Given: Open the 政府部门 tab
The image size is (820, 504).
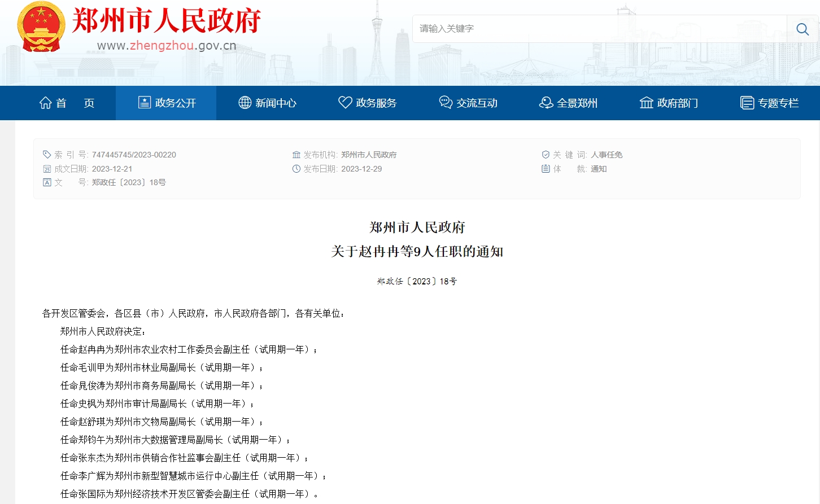Looking at the screenshot, I should click(669, 103).
